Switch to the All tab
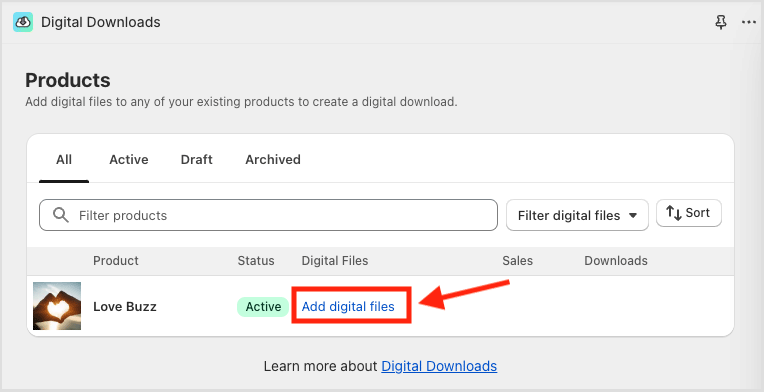 pos(64,160)
